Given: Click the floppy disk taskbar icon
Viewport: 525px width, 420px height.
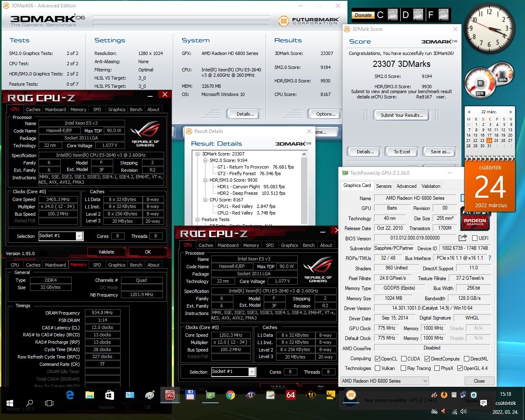Looking at the screenshot, I should [x=190, y=395].
